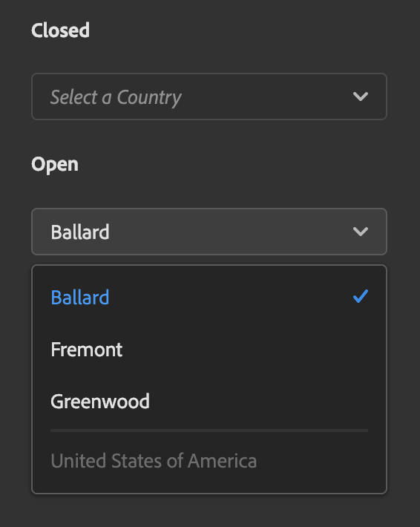Pick the highlighted Ballard menu item
The height and width of the screenshot is (527, 420).
209,298
